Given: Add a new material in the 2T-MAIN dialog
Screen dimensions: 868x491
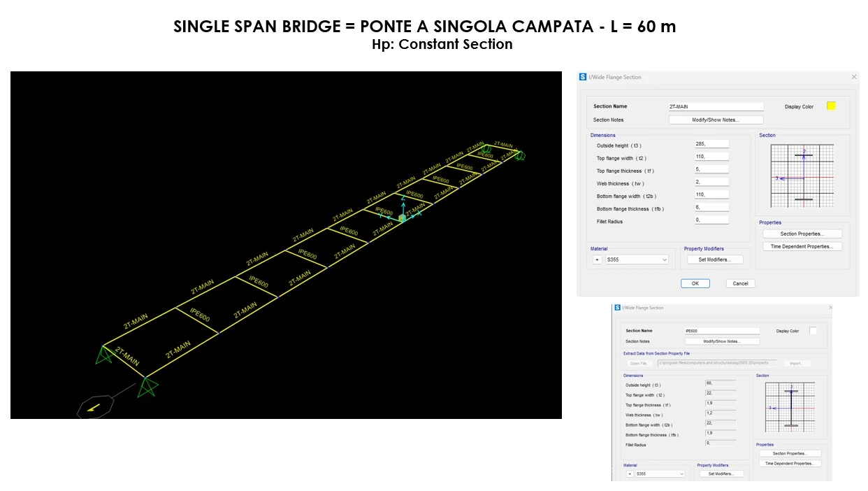Looking at the screenshot, I should [x=597, y=259].
